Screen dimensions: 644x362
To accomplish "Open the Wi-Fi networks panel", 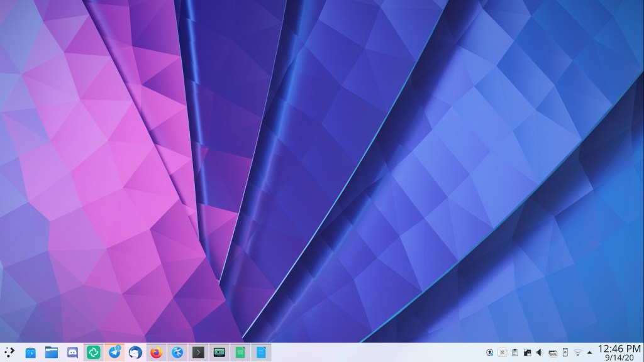I will (x=577, y=353).
